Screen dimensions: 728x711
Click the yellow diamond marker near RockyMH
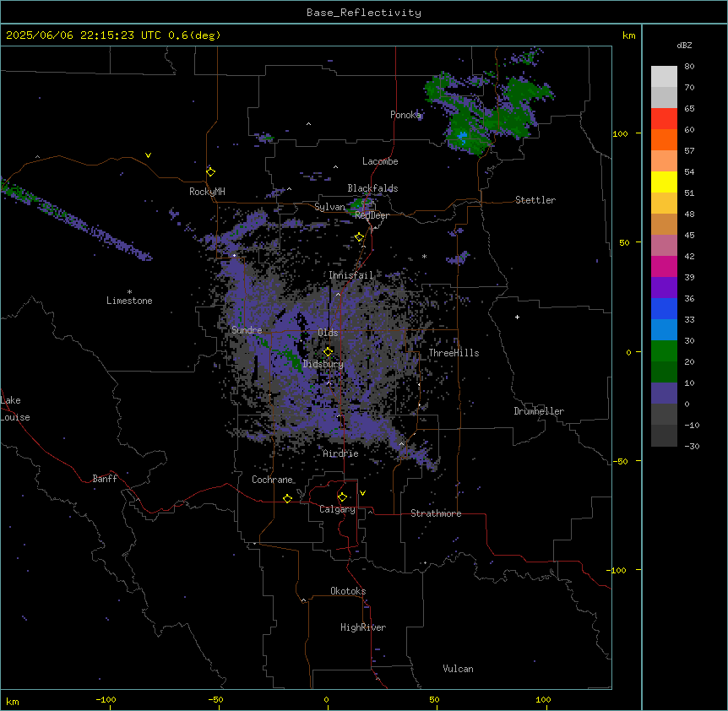click(x=211, y=172)
